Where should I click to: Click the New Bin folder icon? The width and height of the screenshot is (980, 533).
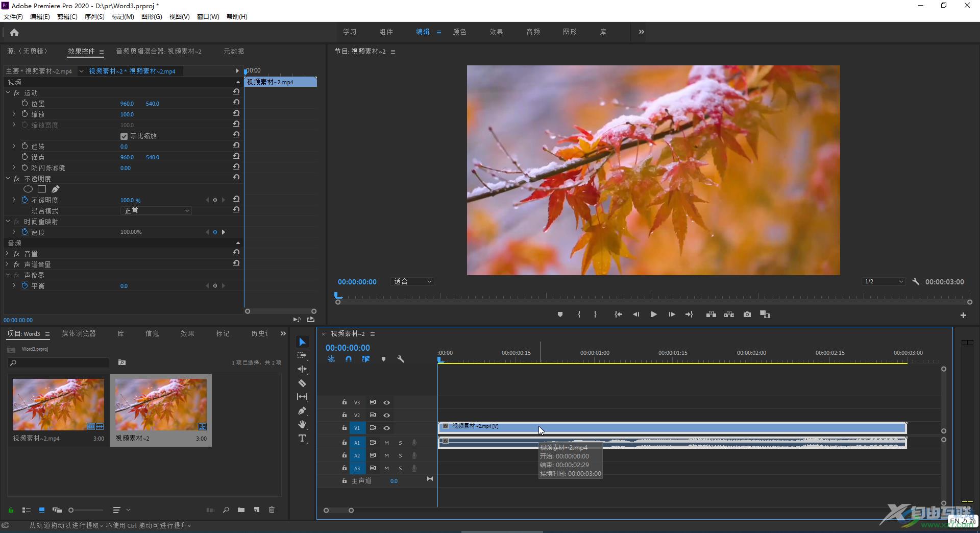pyautogui.click(x=241, y=510)
